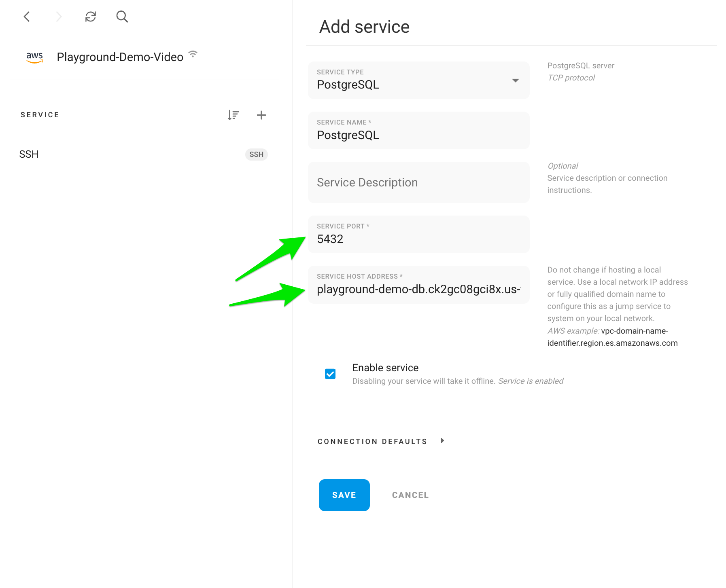Cancel adding the service
Viewport: 726px width, 588px height.
(410, 495)
